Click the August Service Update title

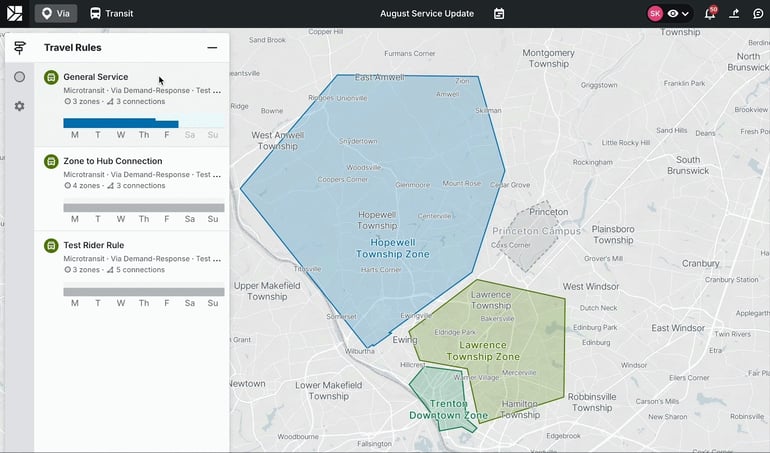click(x=427, y=14)
